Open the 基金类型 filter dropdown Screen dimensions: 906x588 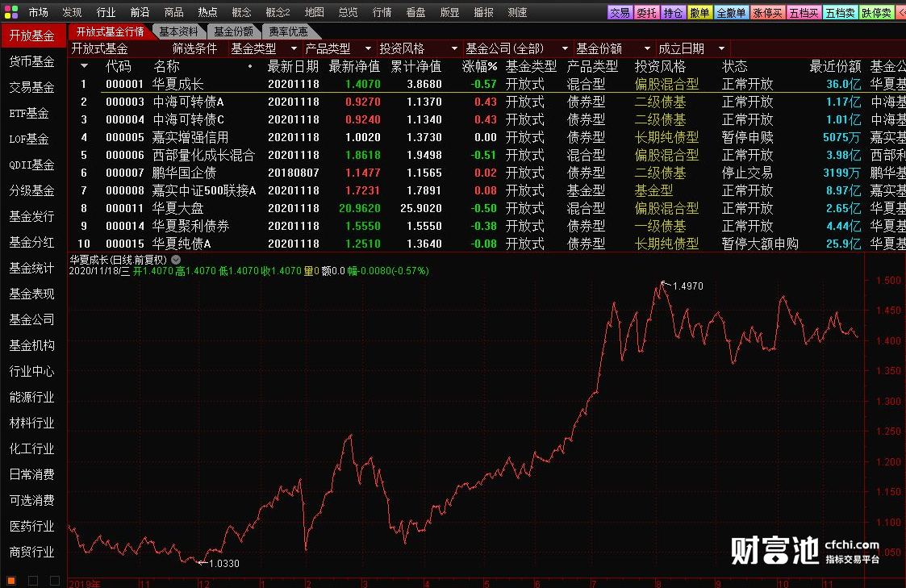point(264,48)
